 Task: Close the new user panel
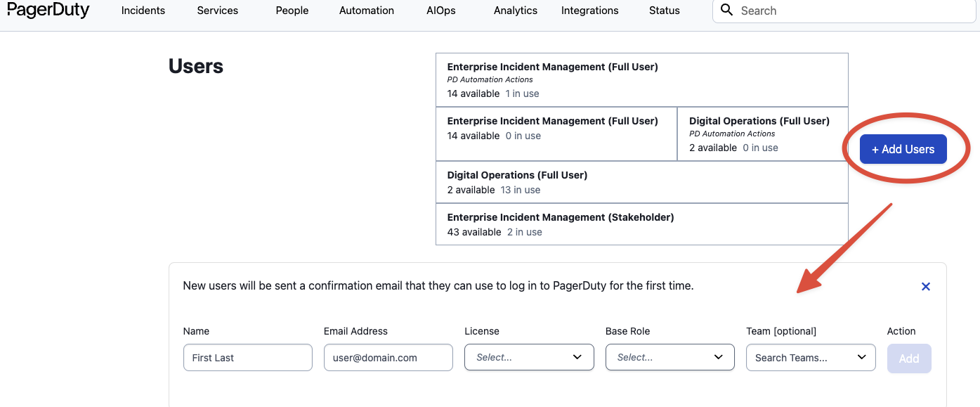click(926, 286)
